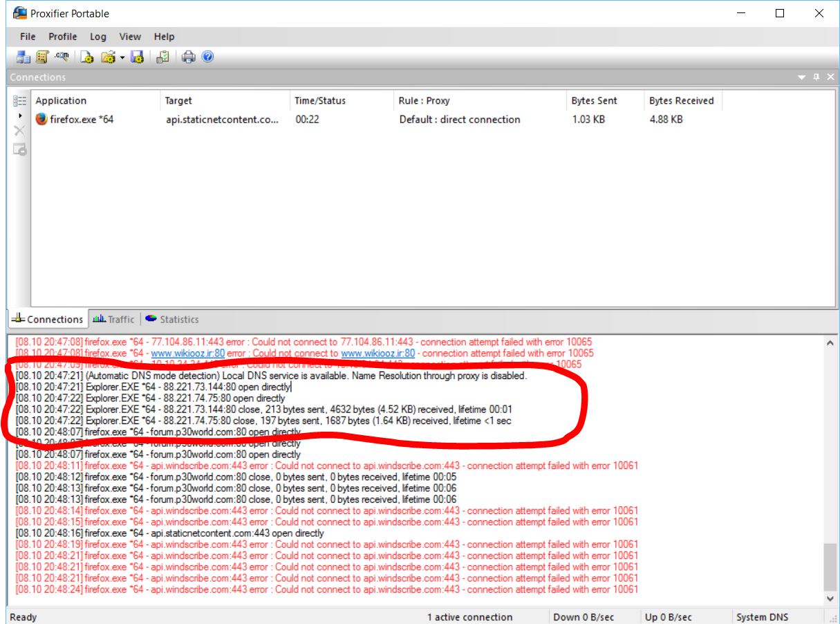
Task: Click the api.staticnetcontent.co... target cell
Action: 223,120
